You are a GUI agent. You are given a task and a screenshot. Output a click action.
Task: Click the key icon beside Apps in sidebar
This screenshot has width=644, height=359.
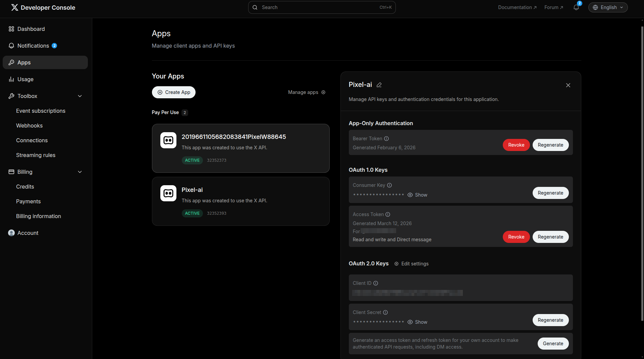(11, 62)
